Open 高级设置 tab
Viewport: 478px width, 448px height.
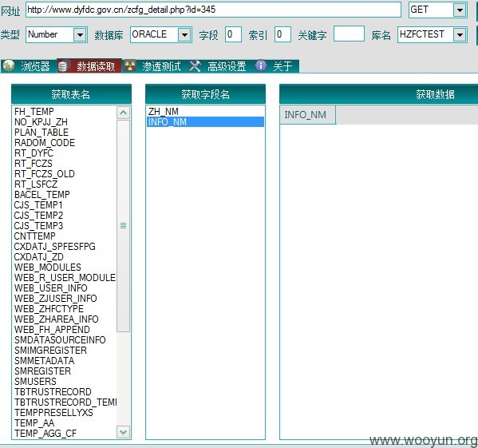click(219, 65)
